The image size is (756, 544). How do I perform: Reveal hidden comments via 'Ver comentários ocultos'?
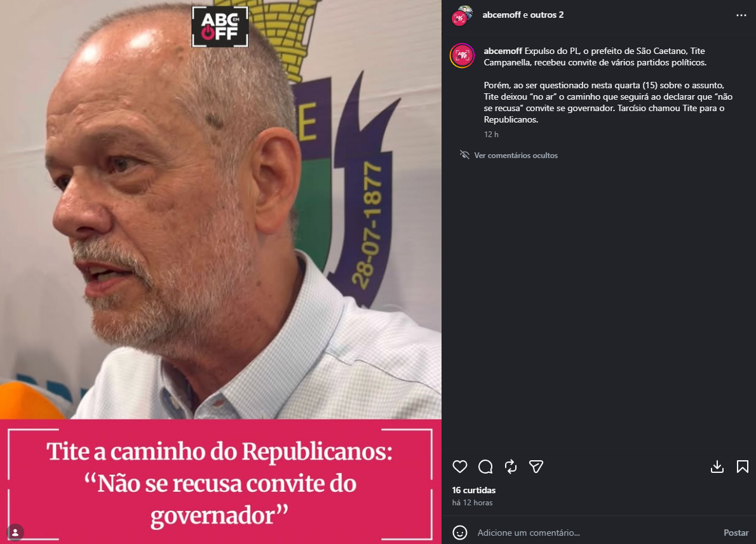point(515,155)
